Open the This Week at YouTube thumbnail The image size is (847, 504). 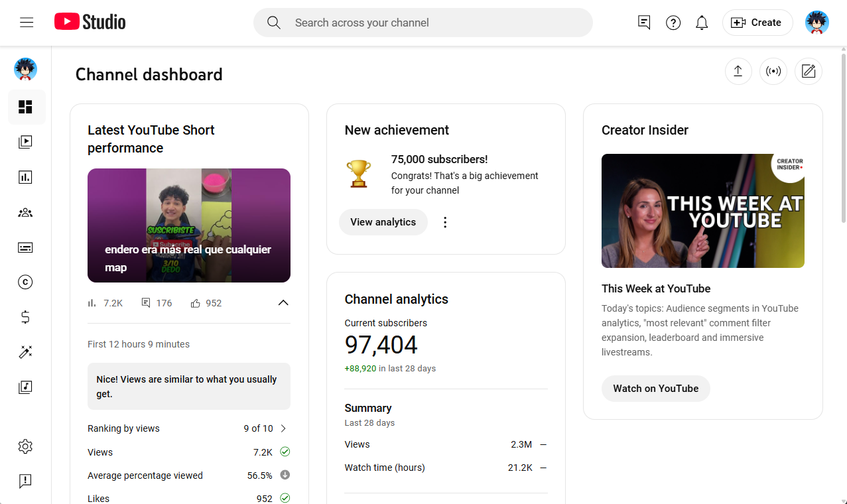click(703, 211)
